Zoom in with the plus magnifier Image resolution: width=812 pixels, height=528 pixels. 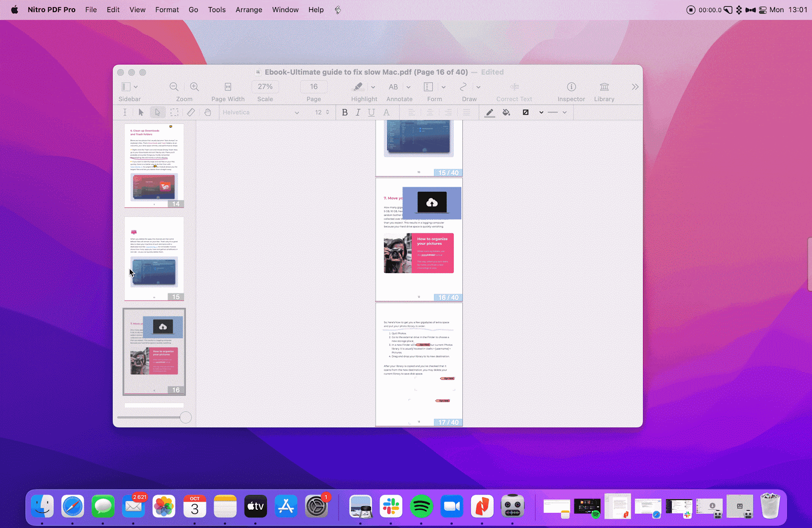tap(194, 87)
